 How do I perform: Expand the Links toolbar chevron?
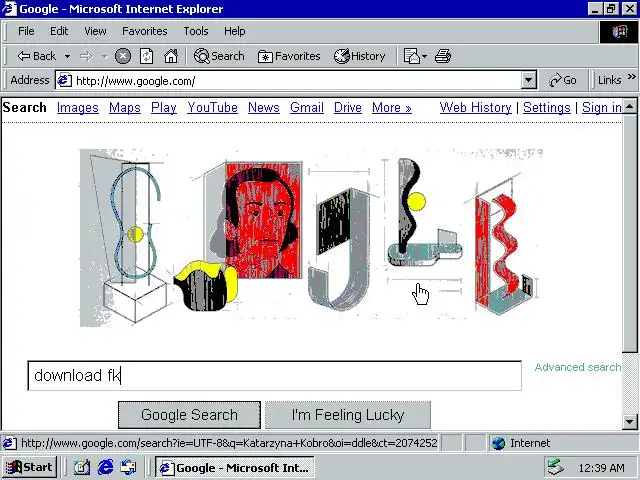click(631, 77)
